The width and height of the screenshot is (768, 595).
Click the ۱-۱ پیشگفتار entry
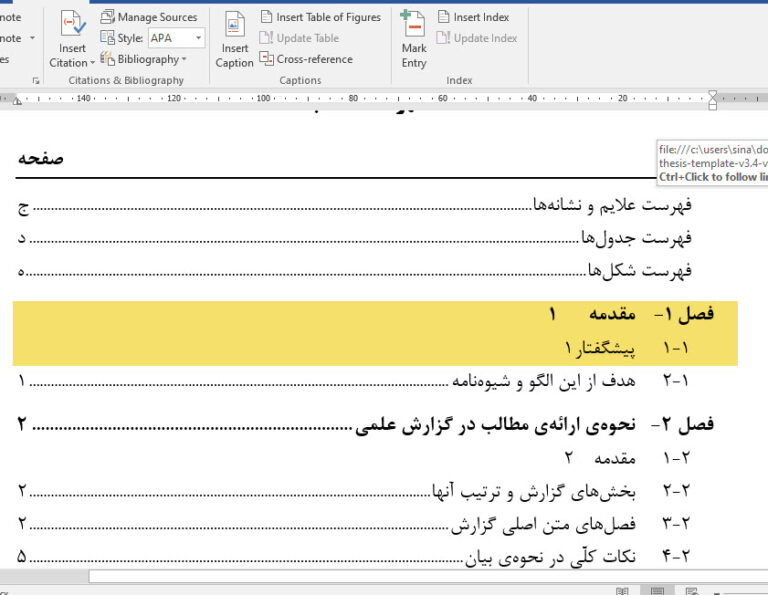(626, 348)
